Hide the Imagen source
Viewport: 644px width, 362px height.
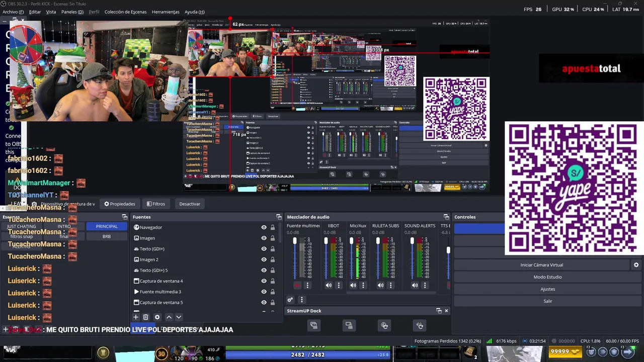264,238
